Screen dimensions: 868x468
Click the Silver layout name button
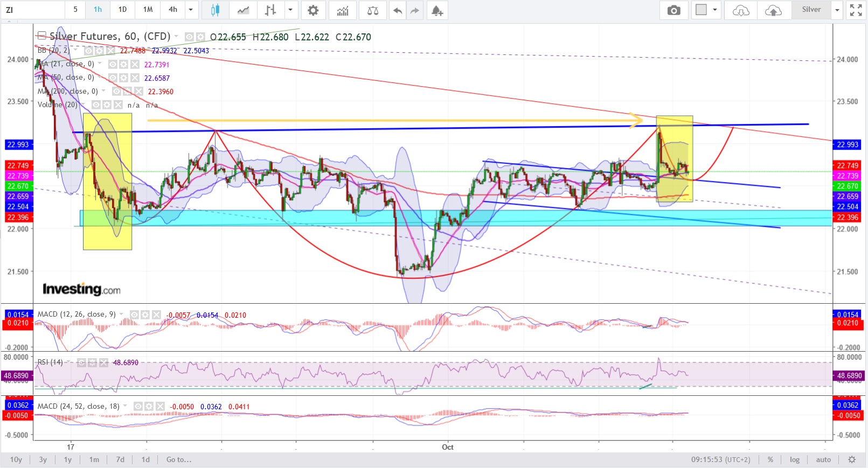coord(811,10)
